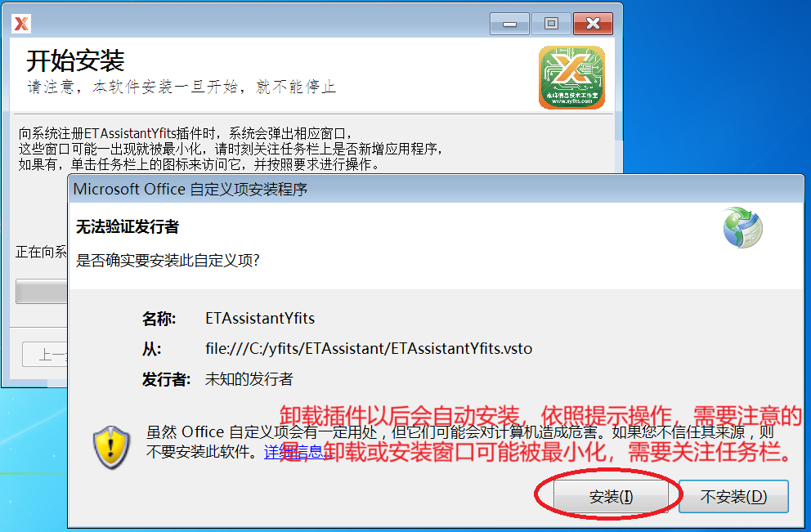The image size is (811, 532).
Task: Click the green yfits logo in installer header
Action: [x=571, y=78]
